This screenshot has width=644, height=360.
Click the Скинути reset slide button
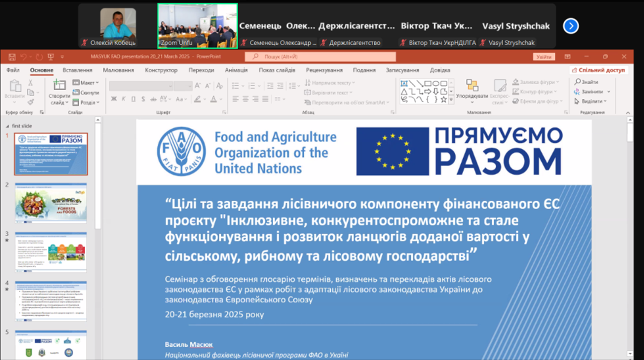pyautogui.click(x=86, y=92)
